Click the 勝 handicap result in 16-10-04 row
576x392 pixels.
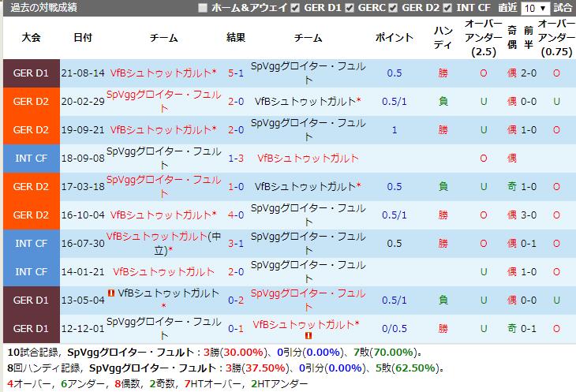click(x=443, y=215)
